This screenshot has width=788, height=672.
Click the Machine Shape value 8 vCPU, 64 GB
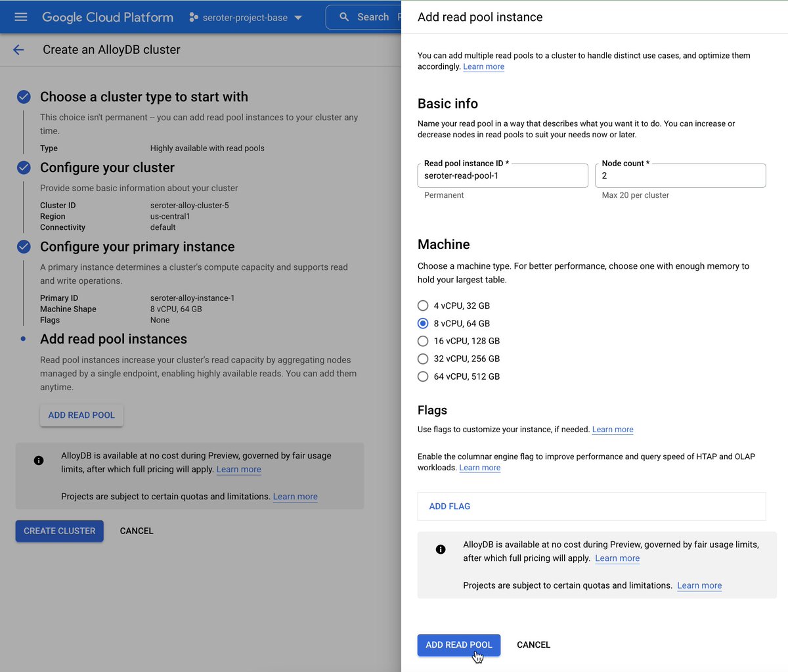(176, 309)
